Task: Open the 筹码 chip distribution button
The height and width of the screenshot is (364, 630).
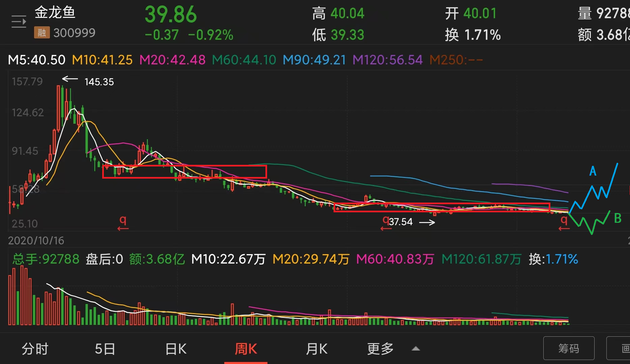Action: point(569,348)
